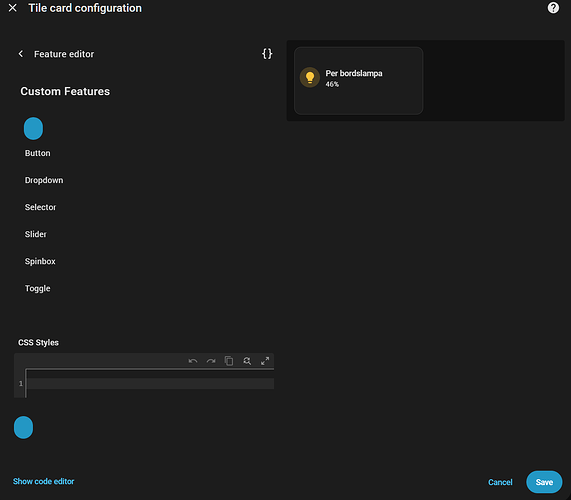The width and height of the screenshot is (571, 500).
Task: Choose the Slider custom feature
Action: [36, 234]
